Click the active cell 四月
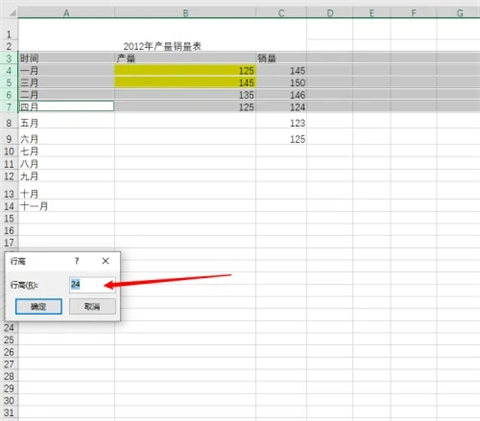The height and width of the screenshot is (421, 480). tap(66, 107)
